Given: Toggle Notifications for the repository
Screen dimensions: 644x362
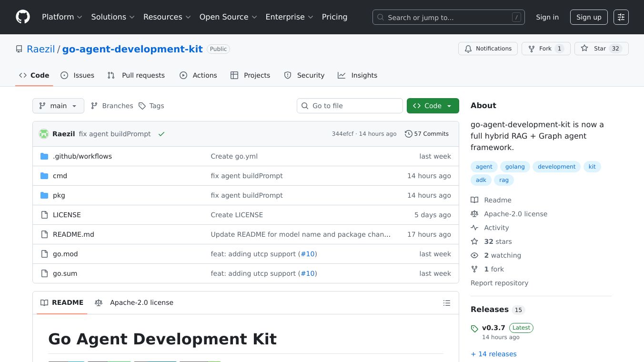Looking at the screenshot, I should [x=488, y=49].
